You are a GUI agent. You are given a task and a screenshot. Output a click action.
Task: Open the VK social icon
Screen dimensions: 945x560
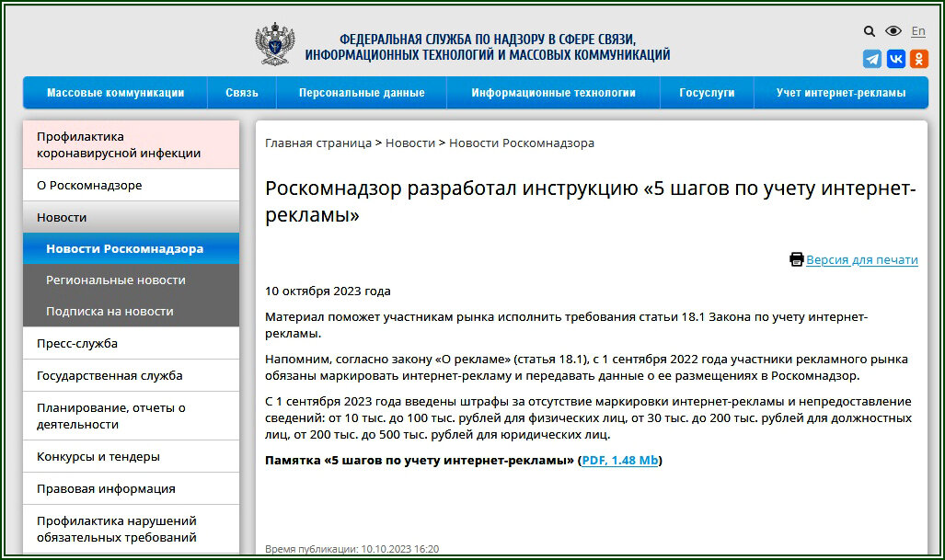click(895, 59)
